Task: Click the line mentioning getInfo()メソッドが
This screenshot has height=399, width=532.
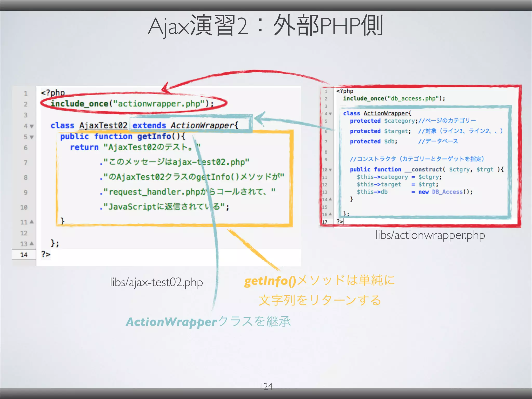Action: (192, 177)
